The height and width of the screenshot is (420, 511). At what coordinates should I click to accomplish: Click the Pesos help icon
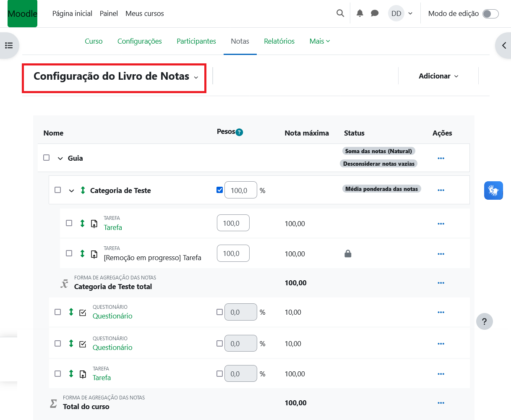pos(239,132)
